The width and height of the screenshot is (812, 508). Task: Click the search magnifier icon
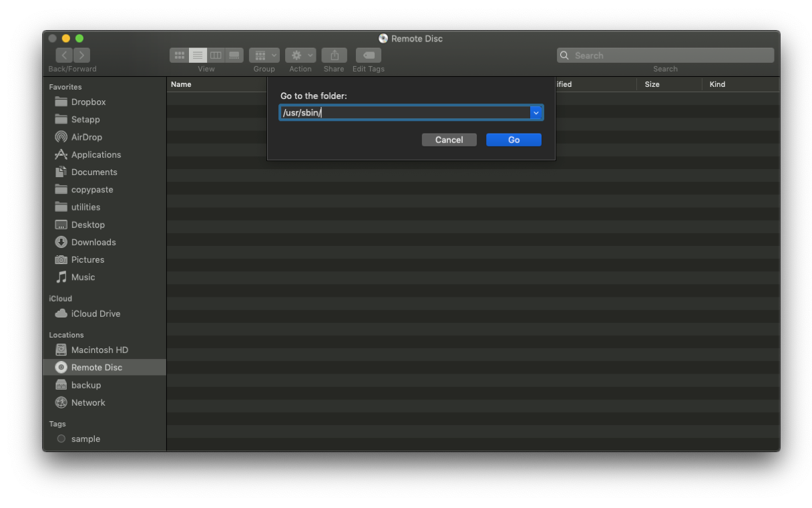(565, 55)
